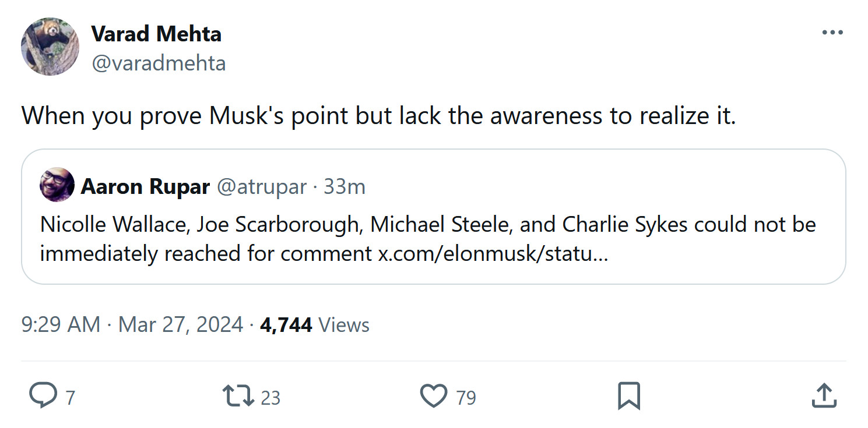Click the reply speech bubble icon
Image resolution: width=868 pixels, height=428 pixels.
42,396
